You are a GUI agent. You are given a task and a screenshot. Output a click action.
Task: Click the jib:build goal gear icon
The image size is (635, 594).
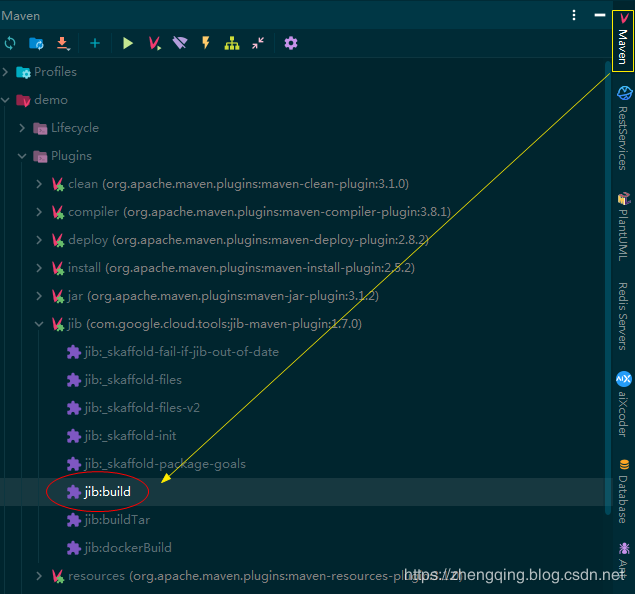[x=74, y=492]
